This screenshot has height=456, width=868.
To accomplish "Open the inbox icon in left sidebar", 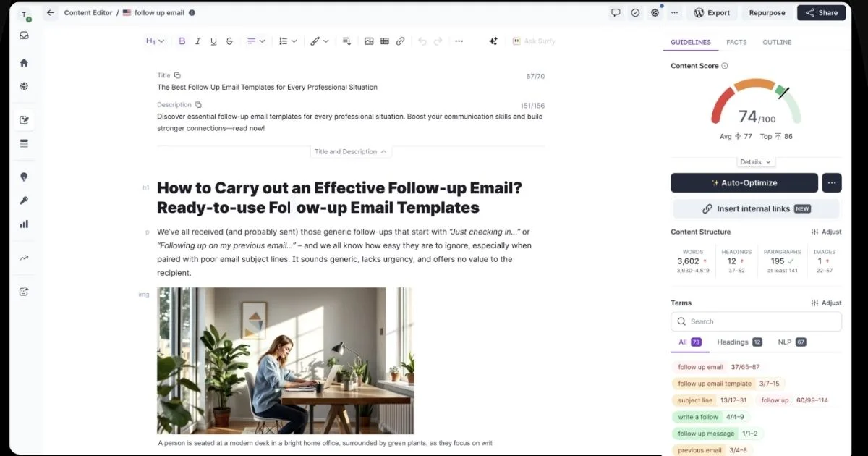I will pyautogui.click(x=24, y=35).
